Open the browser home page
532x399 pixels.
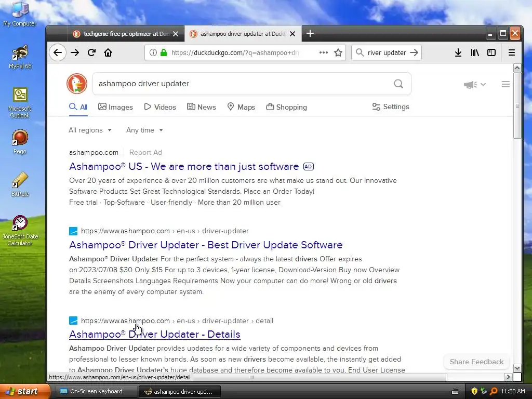point(108,52)
